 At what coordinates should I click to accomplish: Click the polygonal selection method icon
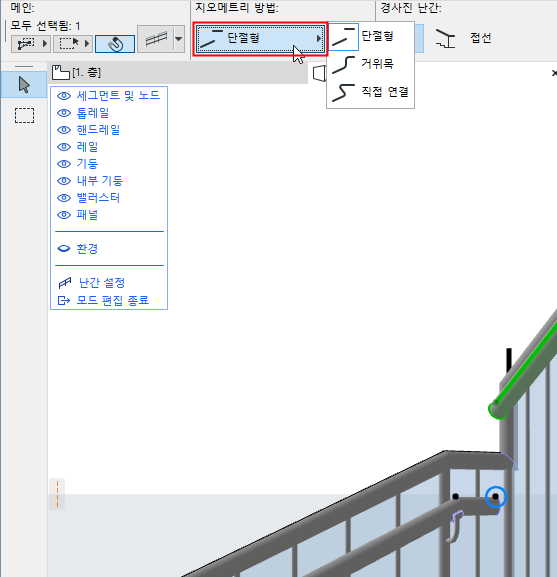26,44
